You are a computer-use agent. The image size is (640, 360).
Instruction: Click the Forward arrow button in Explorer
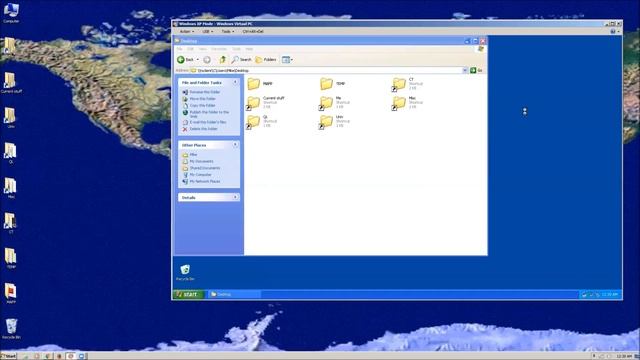coord(207,60)
